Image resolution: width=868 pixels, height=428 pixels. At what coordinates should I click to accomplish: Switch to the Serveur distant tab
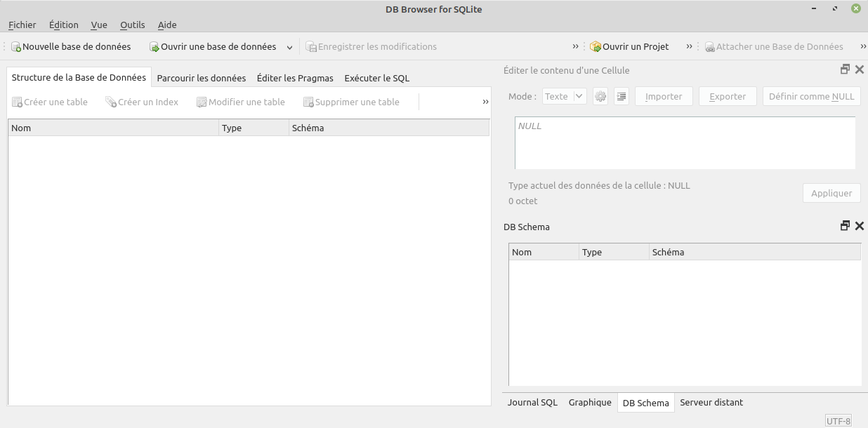click(711, 402)
